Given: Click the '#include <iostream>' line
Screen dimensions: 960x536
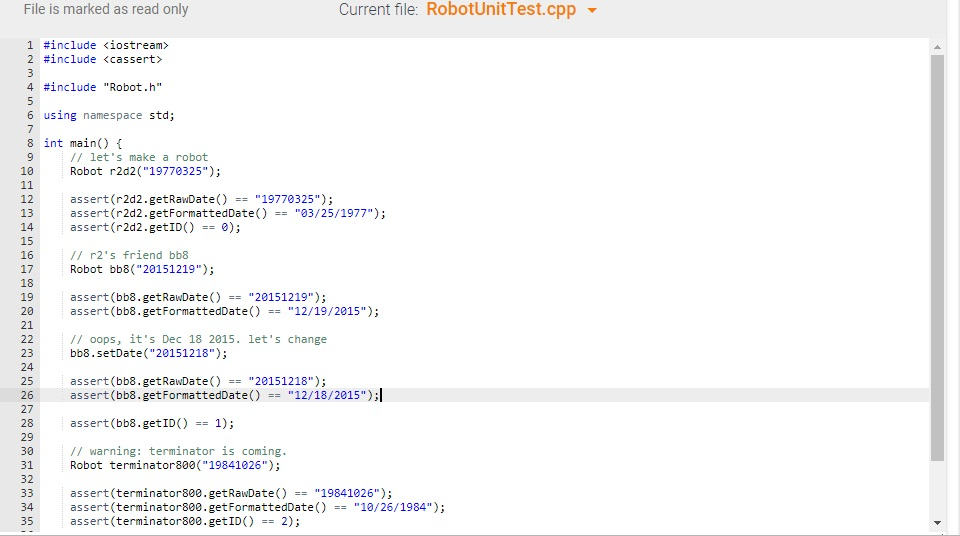Looking at the screenshot, I should pyautogui.click(x=106, y=45).
